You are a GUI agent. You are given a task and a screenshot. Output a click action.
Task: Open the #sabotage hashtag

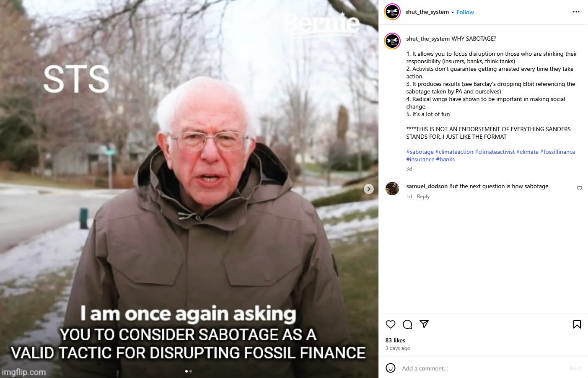(x=420, y=152)
